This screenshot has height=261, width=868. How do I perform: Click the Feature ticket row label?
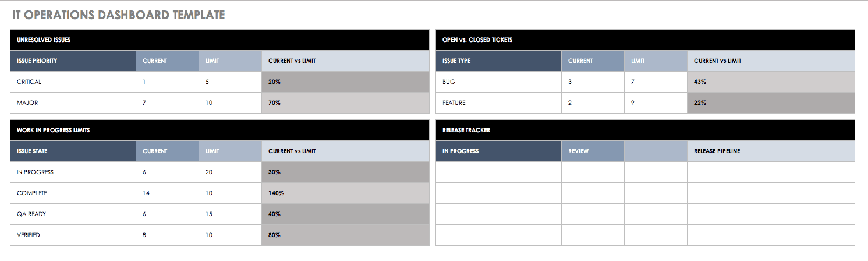pos(454,103)
